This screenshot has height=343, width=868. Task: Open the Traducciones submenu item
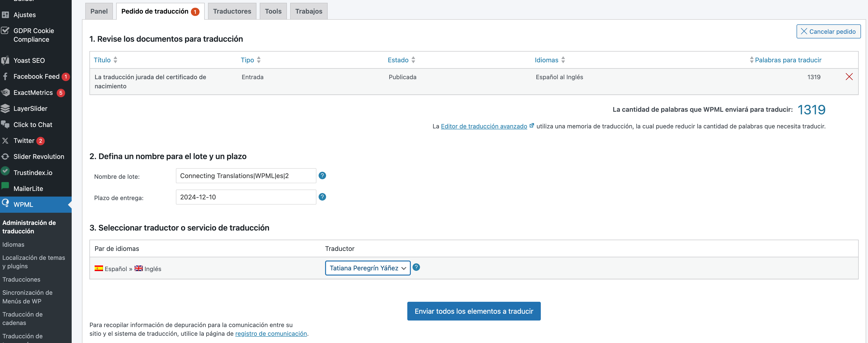(x=21, y=279)
